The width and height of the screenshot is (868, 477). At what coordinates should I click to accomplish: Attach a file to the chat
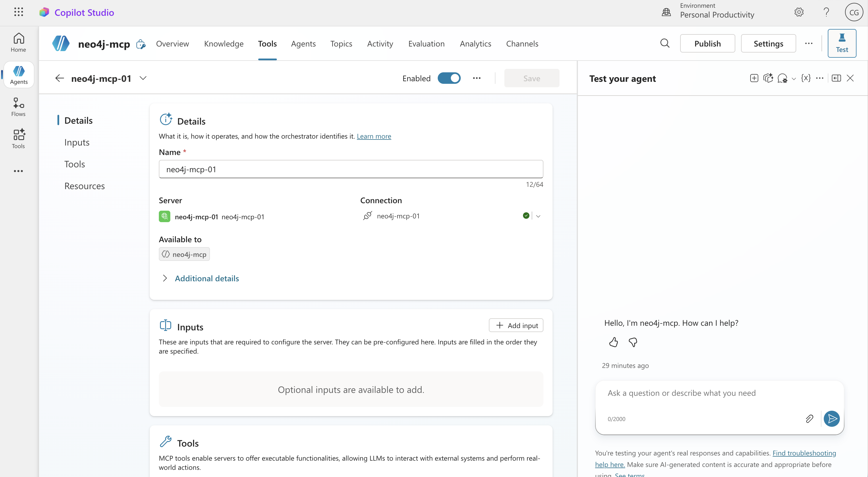809,419
